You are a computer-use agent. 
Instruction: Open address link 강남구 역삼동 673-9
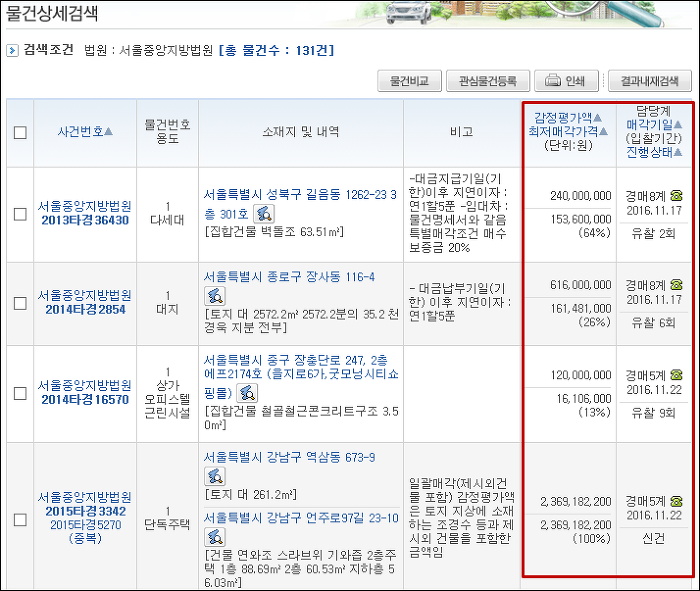click(x=289, y=457)
